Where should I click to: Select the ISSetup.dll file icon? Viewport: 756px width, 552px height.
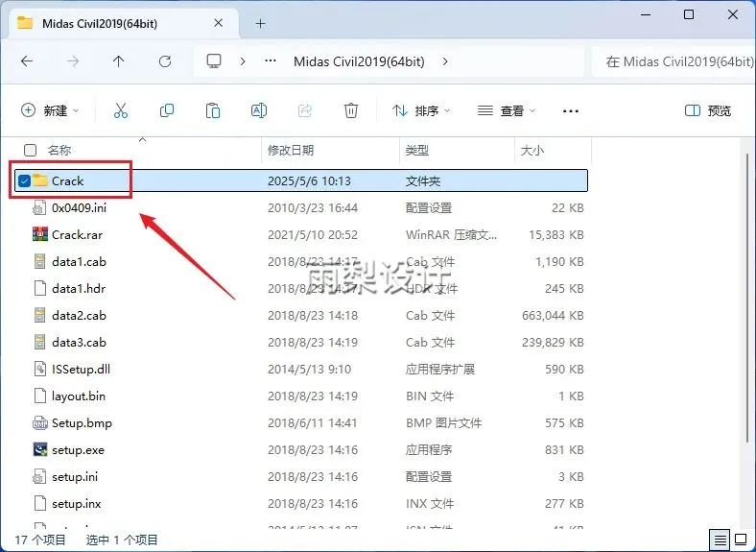[40, 370]
